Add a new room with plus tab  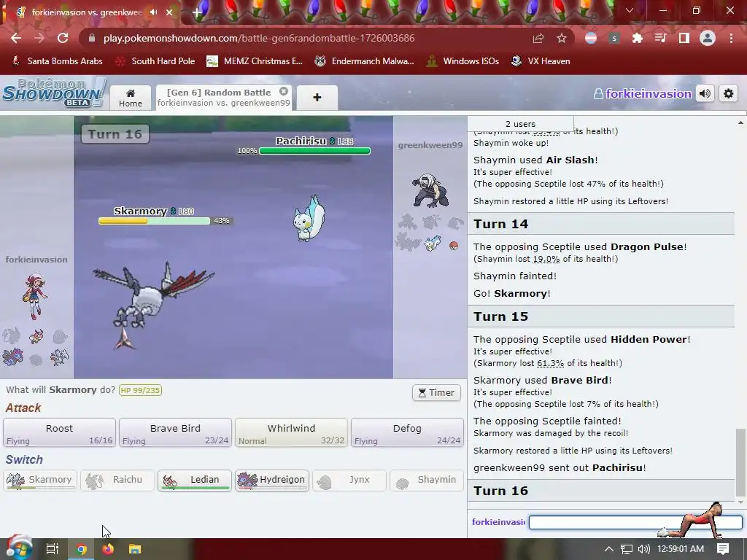pos(317,98)
